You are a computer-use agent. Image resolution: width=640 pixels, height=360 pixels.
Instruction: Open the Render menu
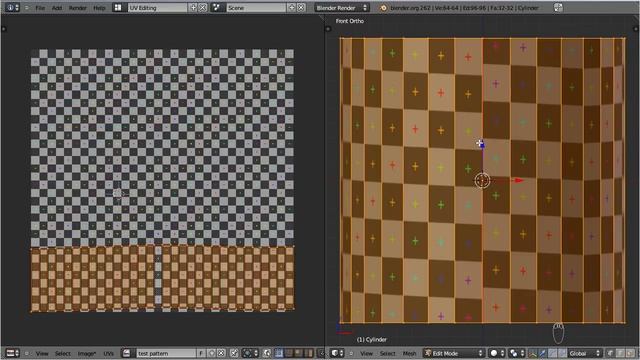coord(78,8)
